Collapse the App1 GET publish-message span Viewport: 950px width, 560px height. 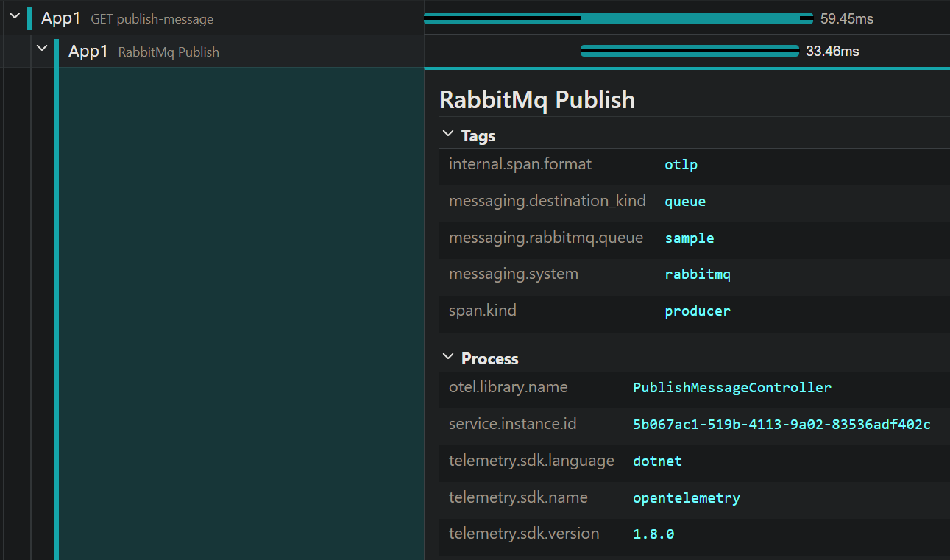click(x=14, y=15)
